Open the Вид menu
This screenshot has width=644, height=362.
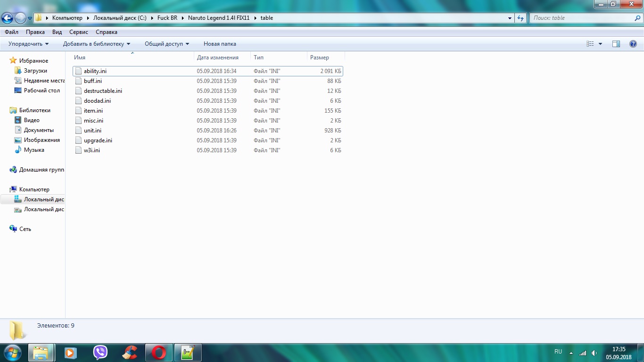tap(57, 32)
